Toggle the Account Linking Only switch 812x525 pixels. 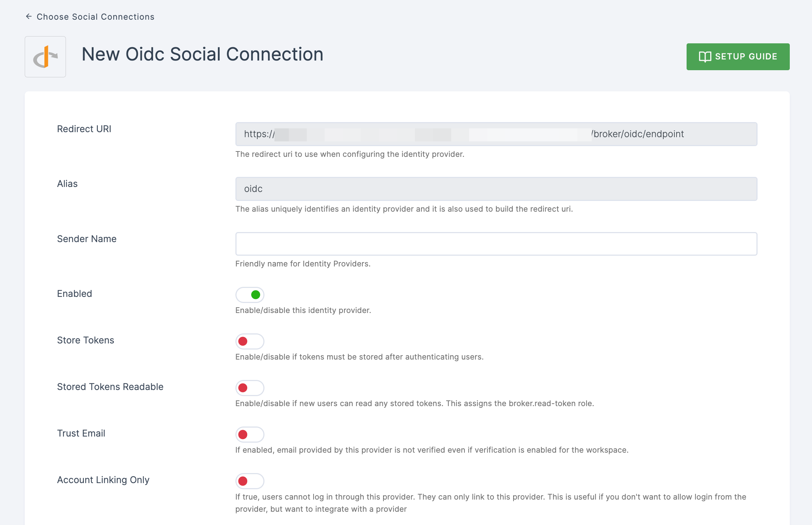point(249,481)
